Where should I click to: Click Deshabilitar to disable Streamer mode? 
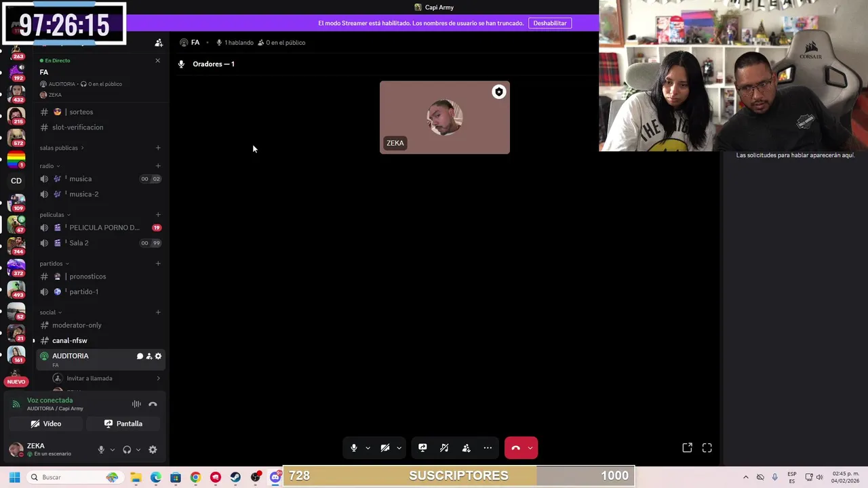tap(550, 23)
